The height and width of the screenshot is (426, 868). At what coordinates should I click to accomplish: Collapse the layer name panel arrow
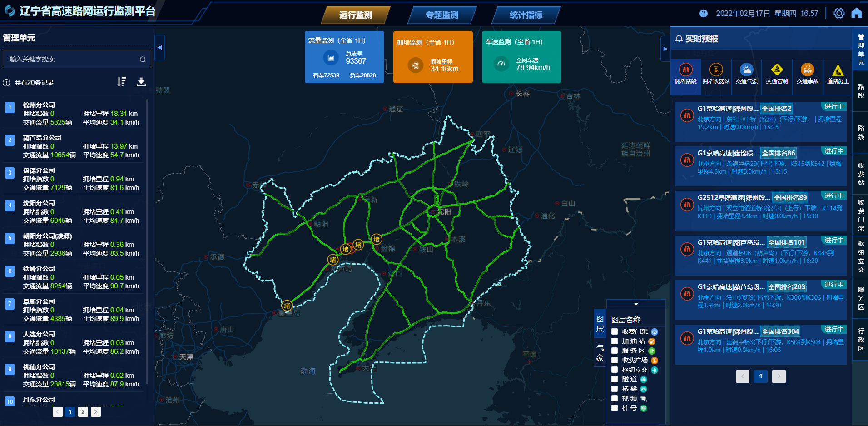(636, 304)
